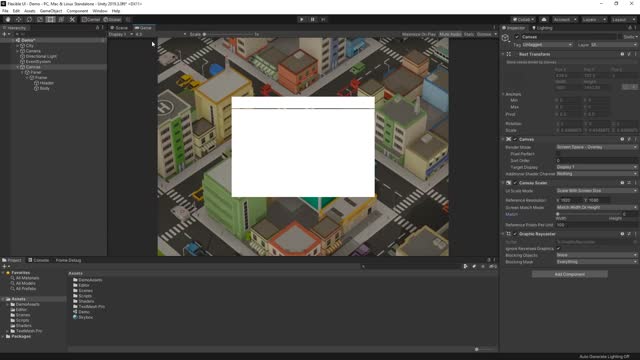
Task: Open Additional Shader Channels dropdown
Action: pyautogui.click(x=597, y=173)
